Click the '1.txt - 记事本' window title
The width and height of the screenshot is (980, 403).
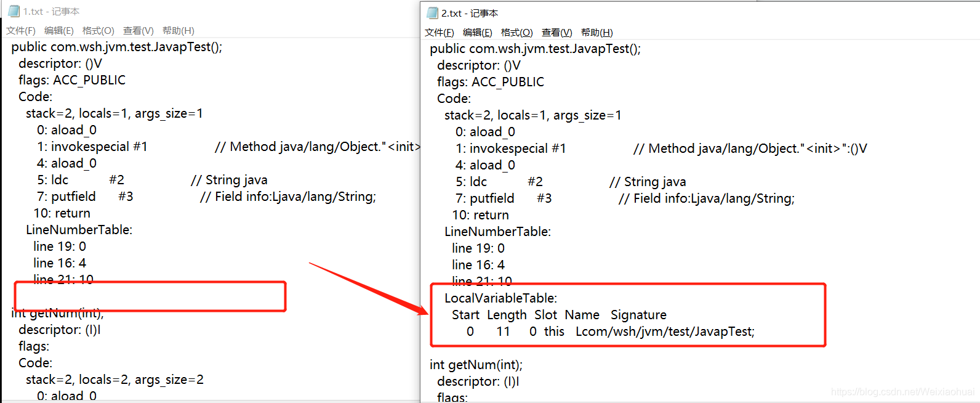pyautogui.click(x=52, y=11)
